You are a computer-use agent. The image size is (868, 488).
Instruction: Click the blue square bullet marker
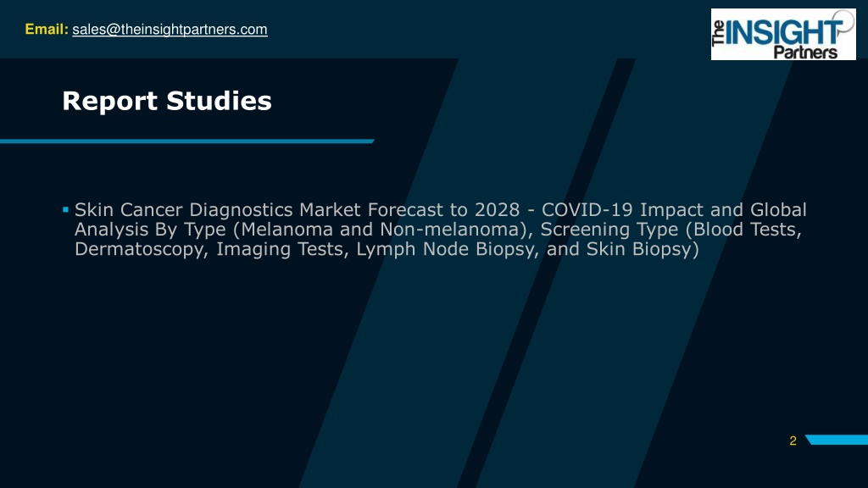pyautogui.click(x=65, y=208)
